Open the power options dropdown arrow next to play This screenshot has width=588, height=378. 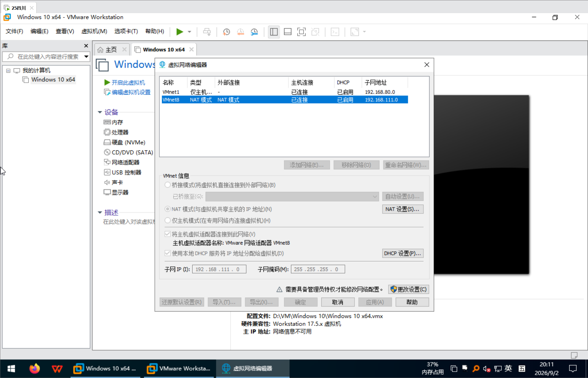[x=190, y=32]
